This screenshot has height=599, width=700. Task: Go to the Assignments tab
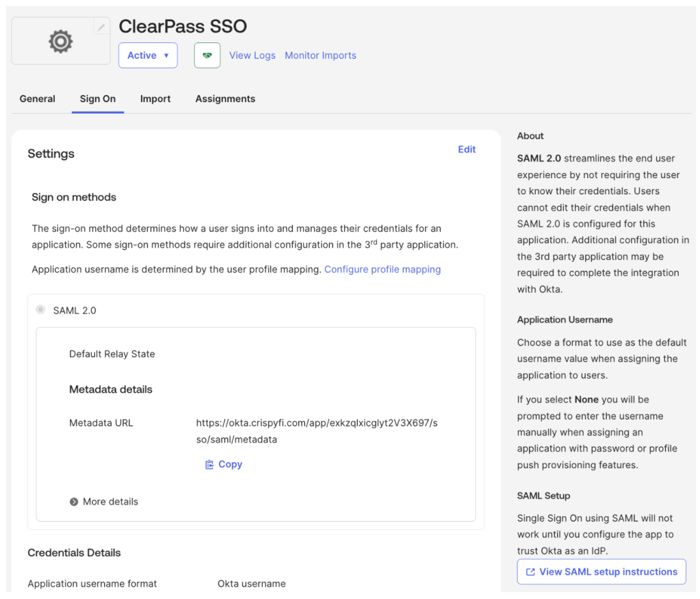click(x=225, y=99)
